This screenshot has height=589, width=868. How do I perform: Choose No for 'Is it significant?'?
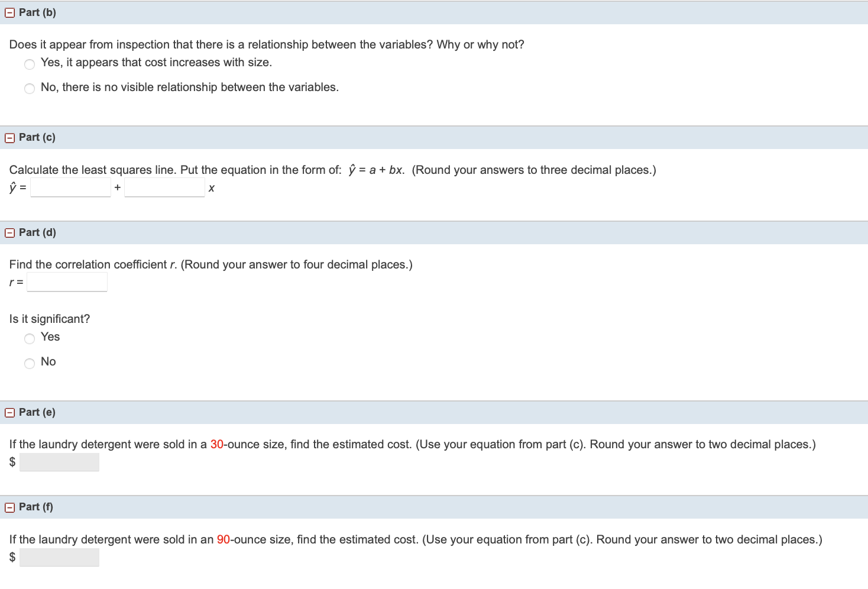(x=30, y=363)
